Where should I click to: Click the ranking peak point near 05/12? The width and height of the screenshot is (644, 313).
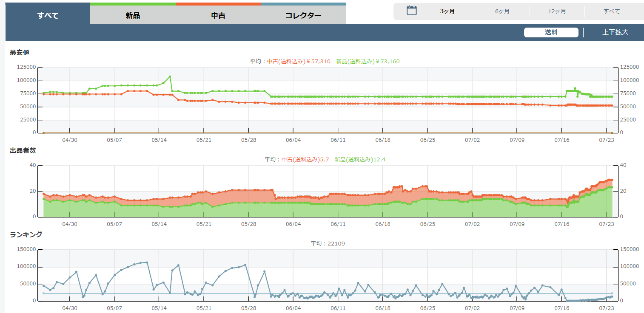click(147, 262)
